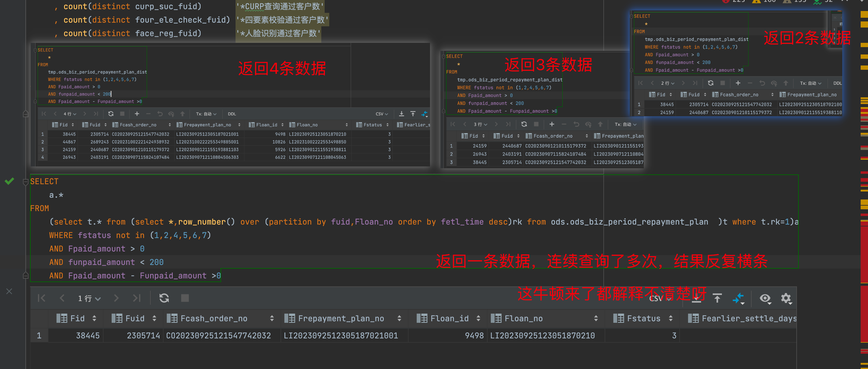Click the upload/import arrow icon in bottom toolbar
Viewport: 868px width, 369px height.
point(717,298)
